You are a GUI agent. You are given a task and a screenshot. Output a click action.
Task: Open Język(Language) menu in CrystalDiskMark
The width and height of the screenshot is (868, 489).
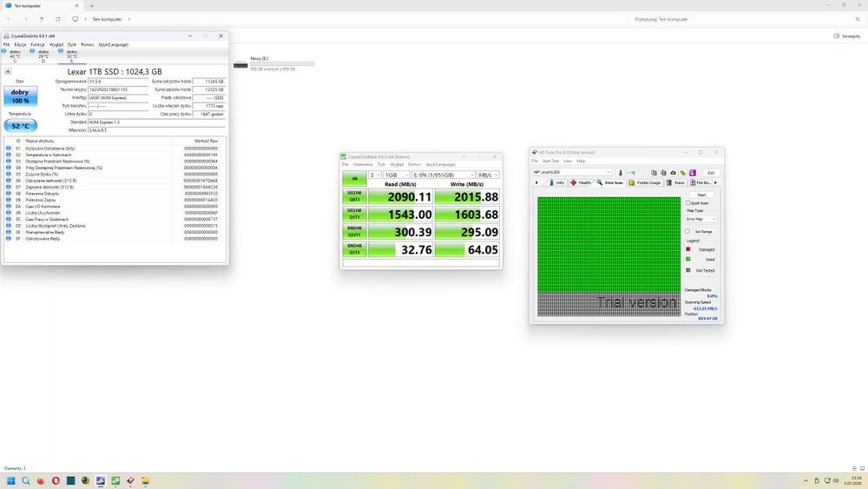pos(440,164)
